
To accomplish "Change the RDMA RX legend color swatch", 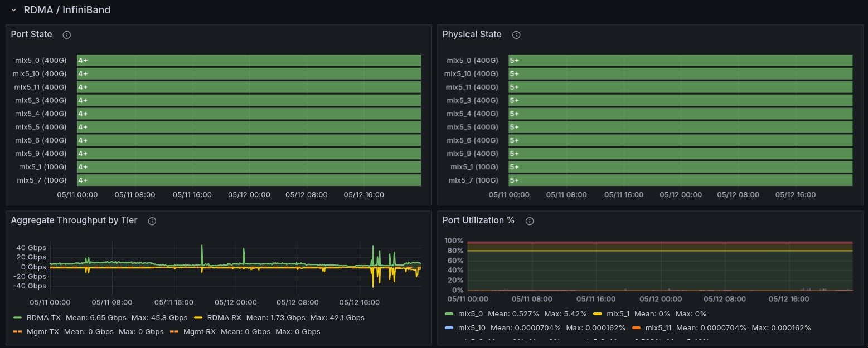I will [198, 318].
